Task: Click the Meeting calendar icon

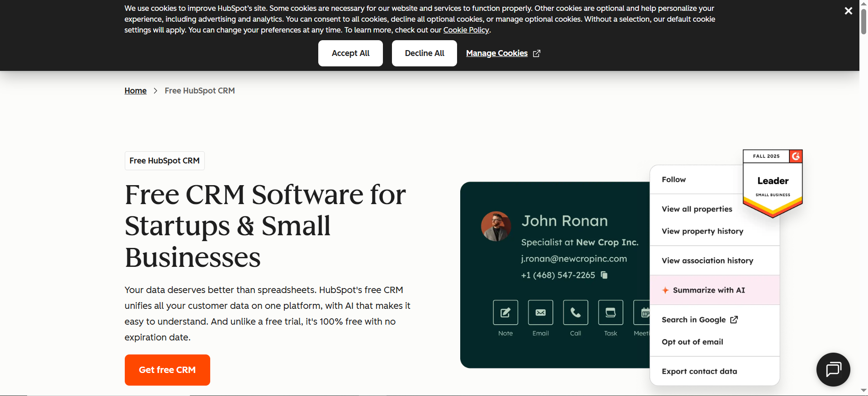Action: coord(642,312)
